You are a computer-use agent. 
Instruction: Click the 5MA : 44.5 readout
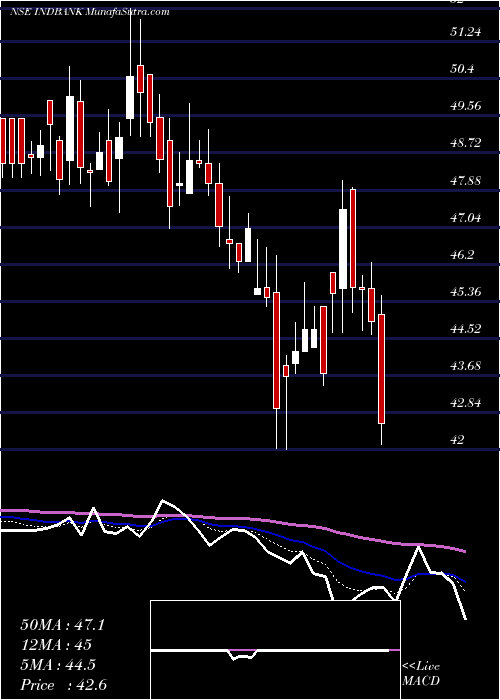point(58,665)
